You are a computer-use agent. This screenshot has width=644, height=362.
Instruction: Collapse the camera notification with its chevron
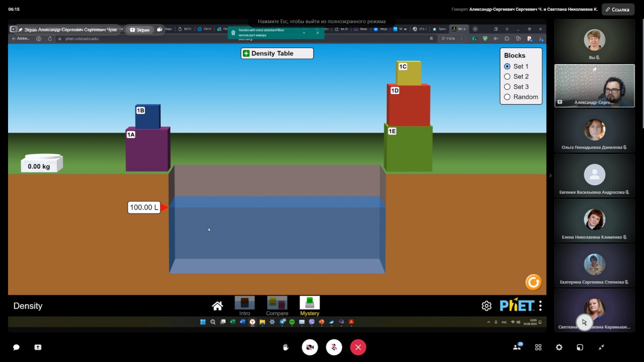coord(304,33)
